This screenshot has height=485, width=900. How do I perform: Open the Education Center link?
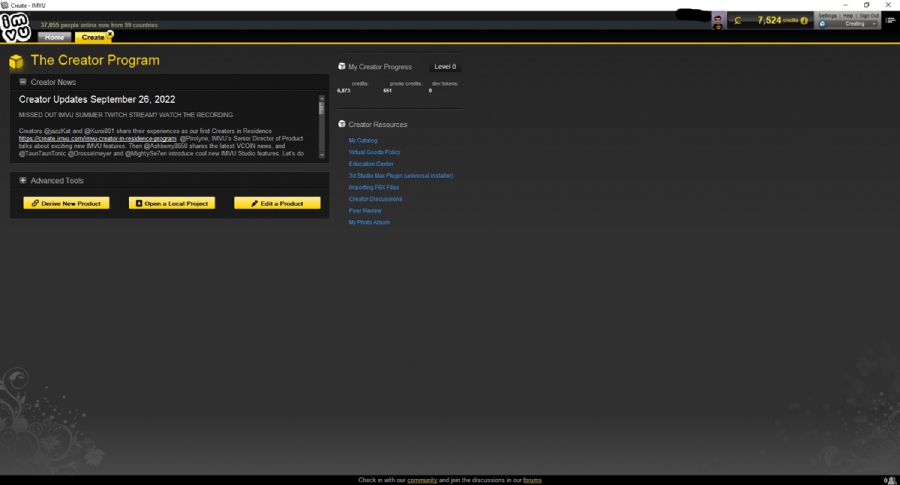tap(371, 164)
